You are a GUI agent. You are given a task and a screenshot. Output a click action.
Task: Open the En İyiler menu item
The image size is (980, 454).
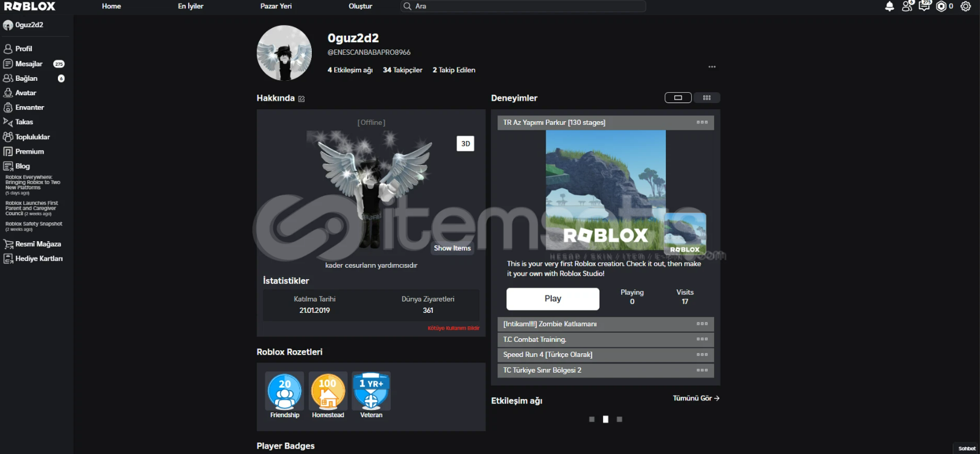pyautogui.click(x=191, y=7)
